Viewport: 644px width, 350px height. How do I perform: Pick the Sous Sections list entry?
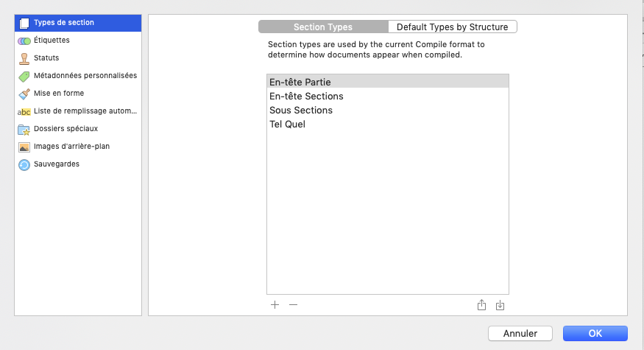[x=387, y=110]
